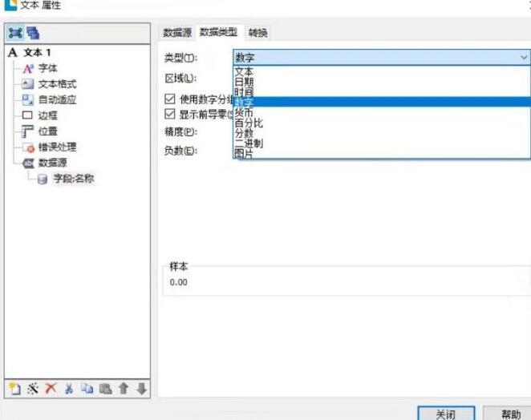Image resolution: width=531 pixels, height=420 pixels.
Task: Move data source down with down arrow
Action: 141,388
